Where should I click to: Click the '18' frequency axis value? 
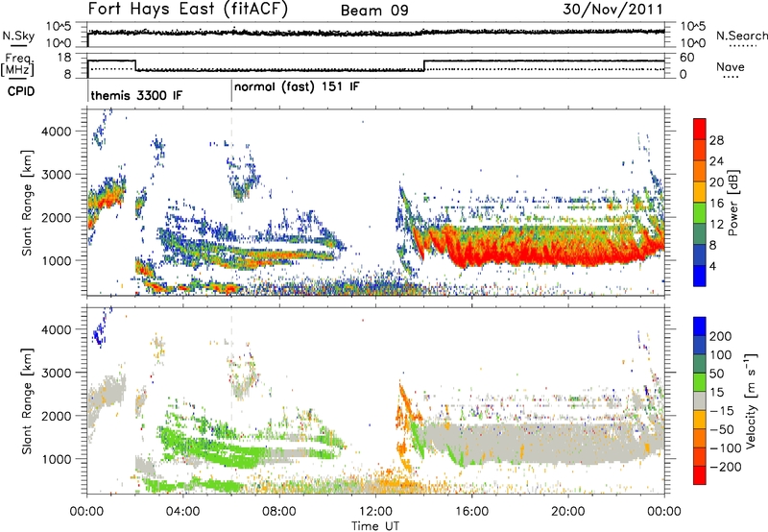[64, 58]
